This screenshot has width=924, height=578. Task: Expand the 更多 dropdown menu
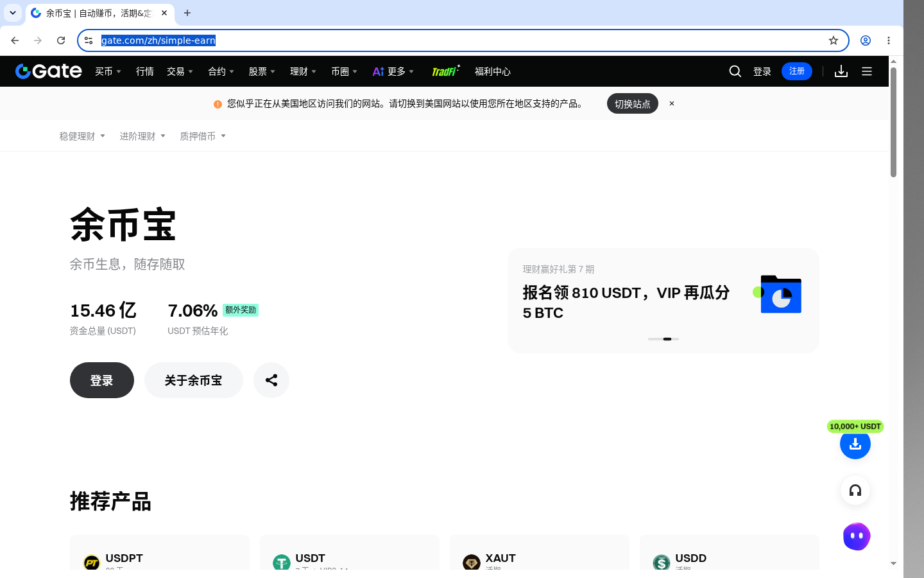(393, 71)
